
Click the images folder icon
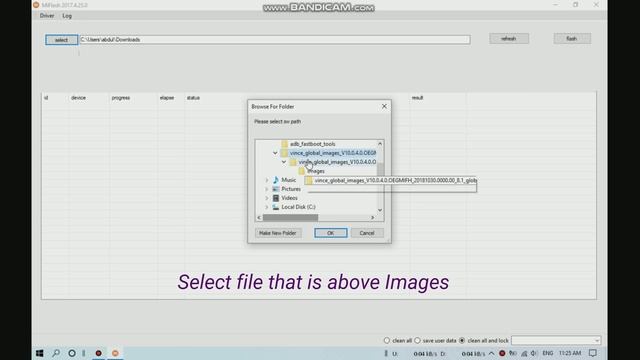(302, 171)
